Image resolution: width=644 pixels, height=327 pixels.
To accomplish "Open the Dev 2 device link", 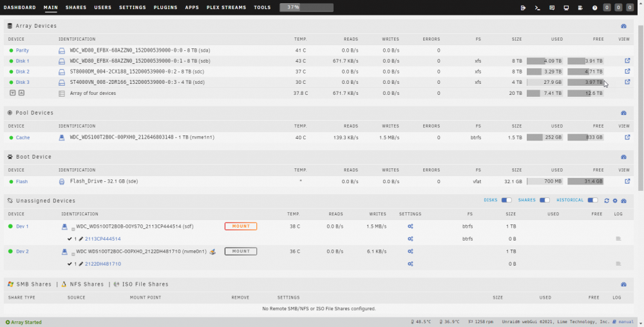I will tap(23, 252).
